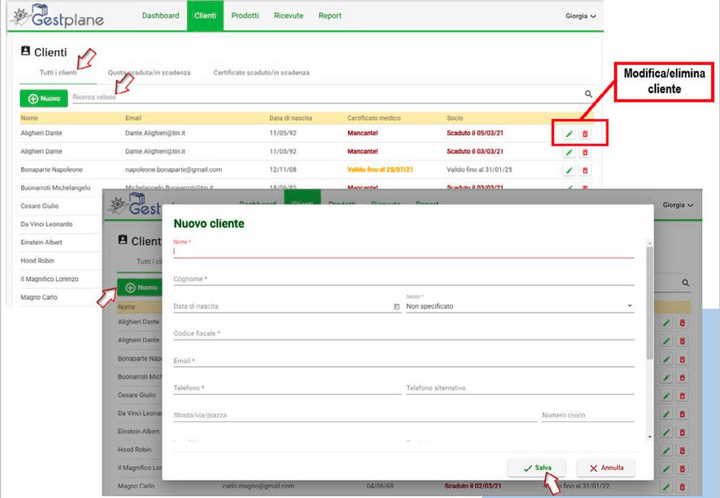Edit the Bonaparte row in the dimmed window

[x=666, y=359]
